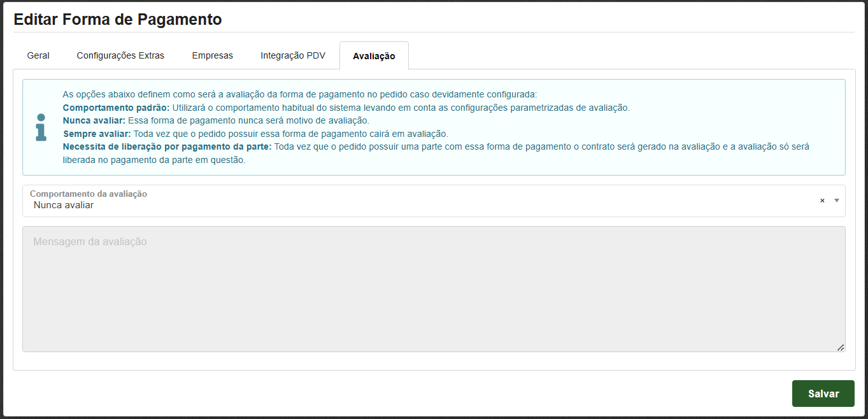Click the Salvar button
Image resolution: width=868 pixels, height=419 pixels.
tap(823, 394)
